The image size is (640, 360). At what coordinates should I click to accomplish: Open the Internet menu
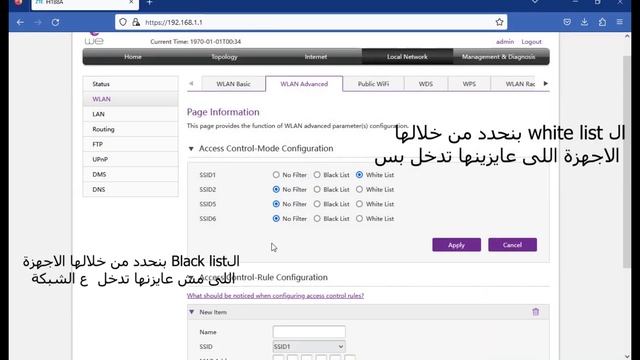(x=316, y=57)
